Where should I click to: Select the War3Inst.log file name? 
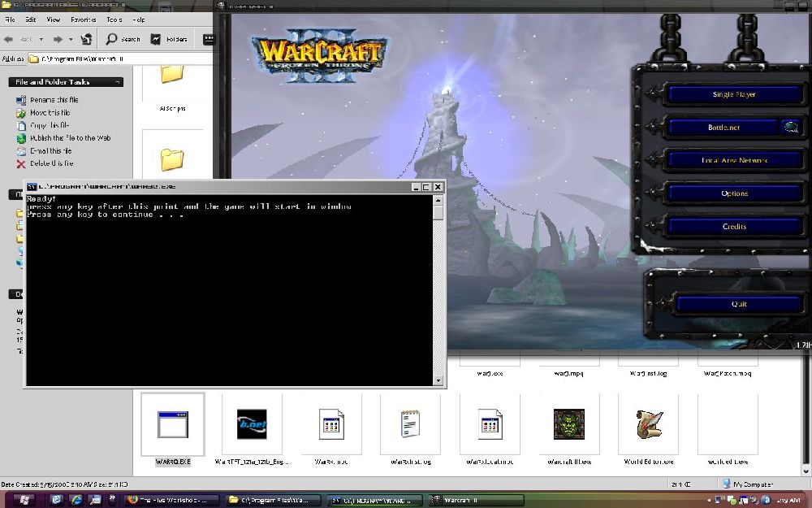648,373
